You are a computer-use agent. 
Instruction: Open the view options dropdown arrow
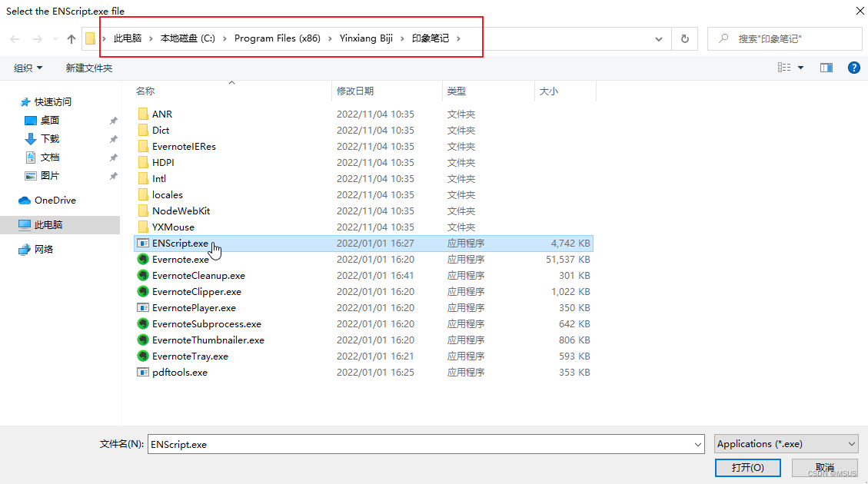[800, 68]
